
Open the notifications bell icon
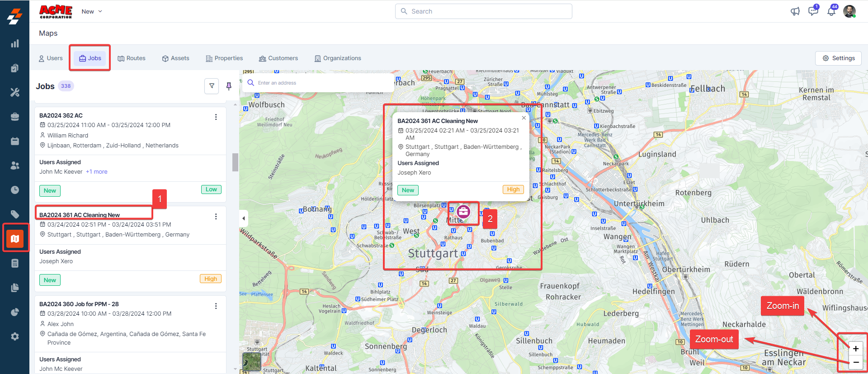click(x=831, y=11)
